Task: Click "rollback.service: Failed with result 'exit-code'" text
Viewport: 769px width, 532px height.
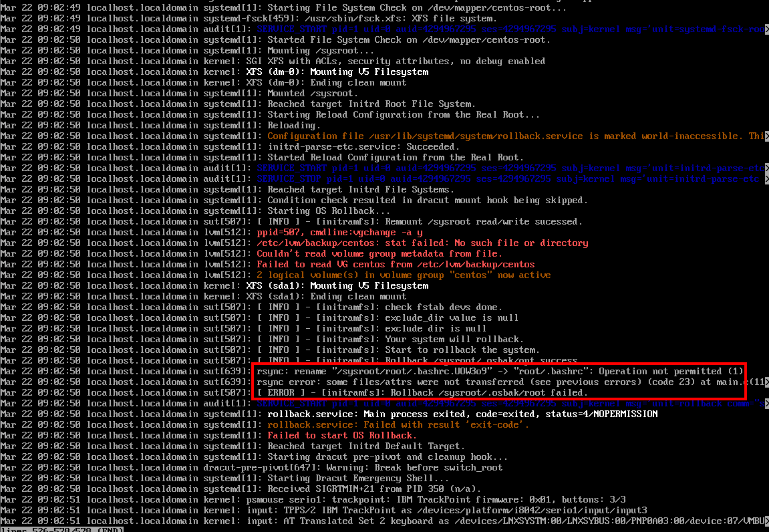Action: pos(398,424)
